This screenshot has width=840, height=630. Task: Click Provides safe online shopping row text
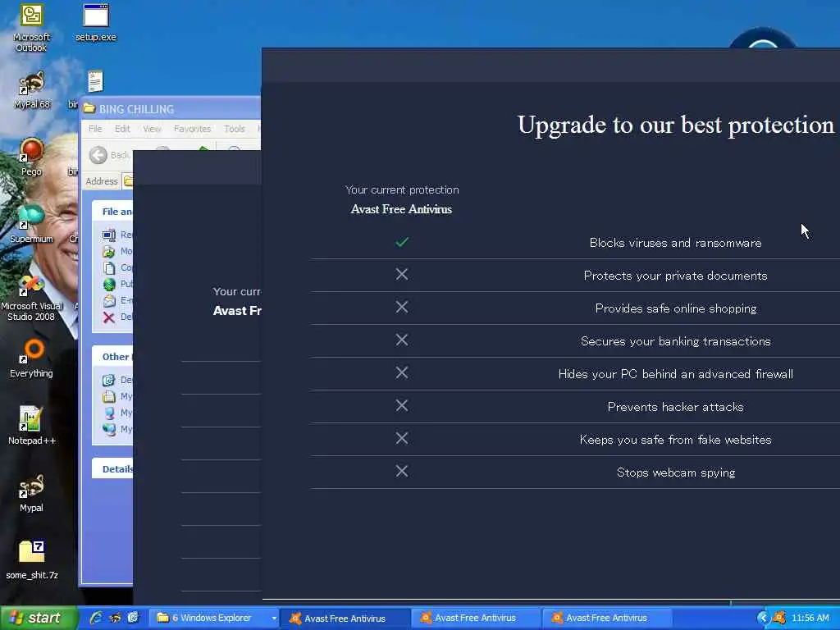(x=676, y=308)
